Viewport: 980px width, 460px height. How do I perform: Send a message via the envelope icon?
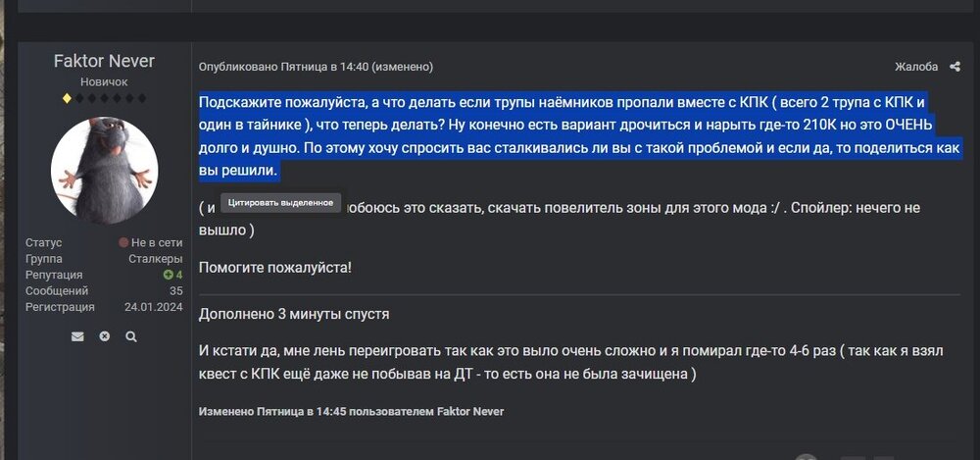pos(77,336)
